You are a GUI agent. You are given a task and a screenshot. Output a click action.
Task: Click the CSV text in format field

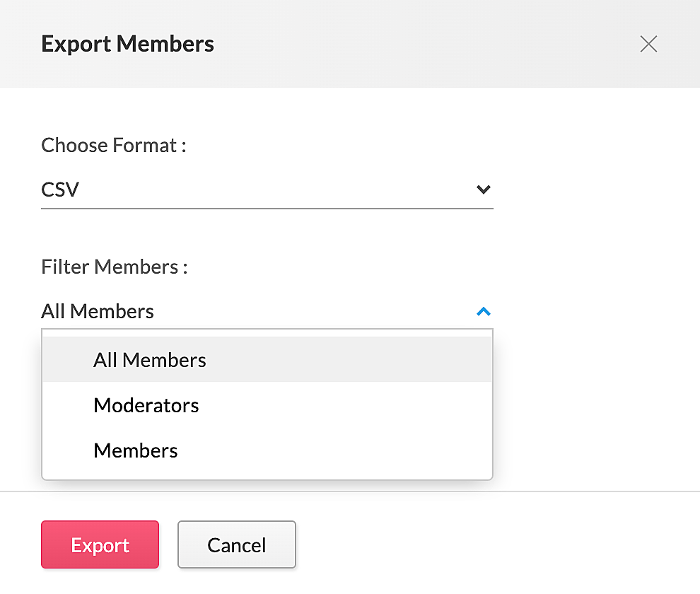[x=60, y=190]
